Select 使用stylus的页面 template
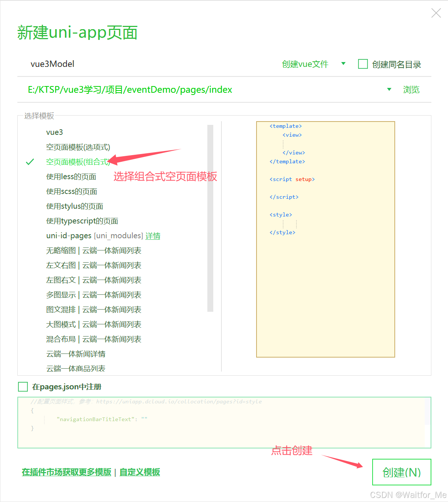 (74, 206)
